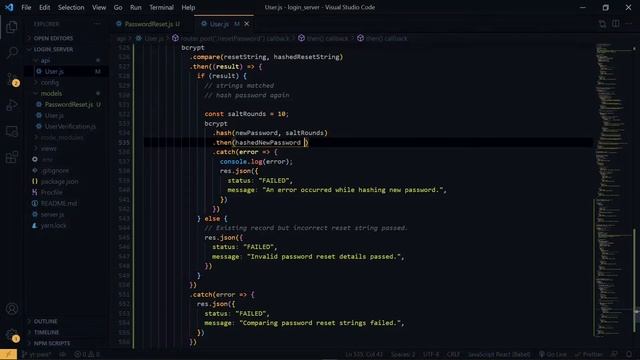The width and height of the screenshot is (640, 360).
Task: Expand the TIMELINE section
Action: pos(47,332)
